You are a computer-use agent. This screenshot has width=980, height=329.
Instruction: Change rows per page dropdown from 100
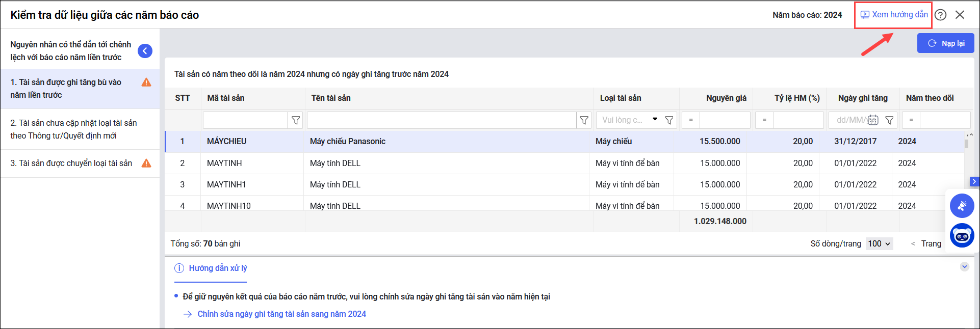pyautogui.click(x=880, y=243)
